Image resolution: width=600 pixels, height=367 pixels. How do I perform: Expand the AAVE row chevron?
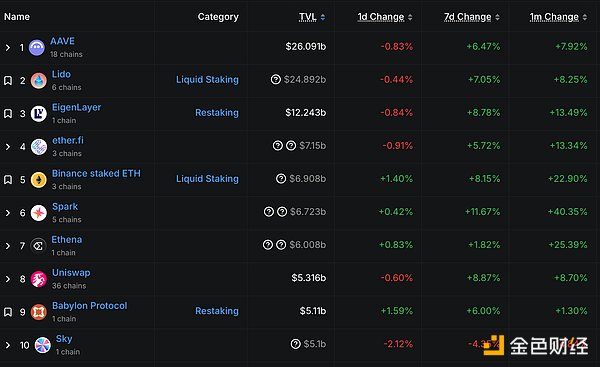point(8,48)
